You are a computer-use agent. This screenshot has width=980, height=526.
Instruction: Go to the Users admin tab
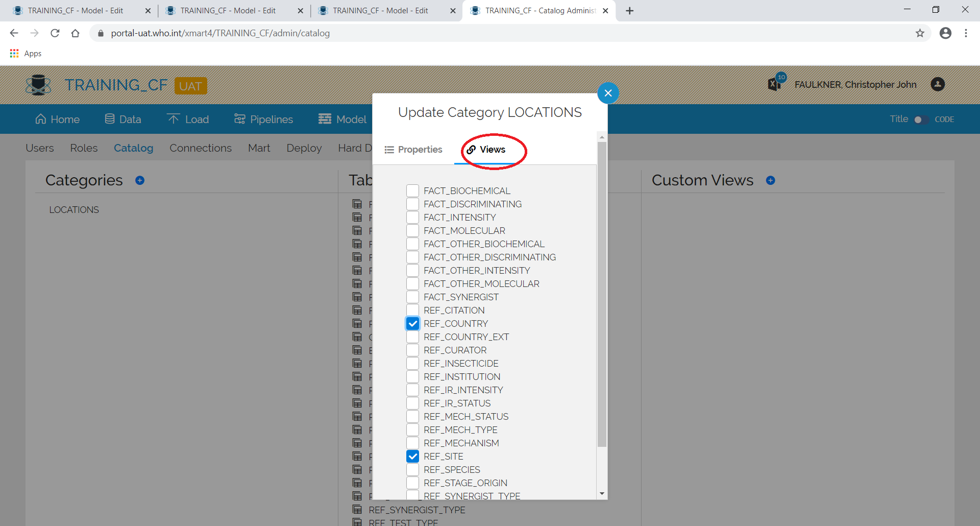40,148
